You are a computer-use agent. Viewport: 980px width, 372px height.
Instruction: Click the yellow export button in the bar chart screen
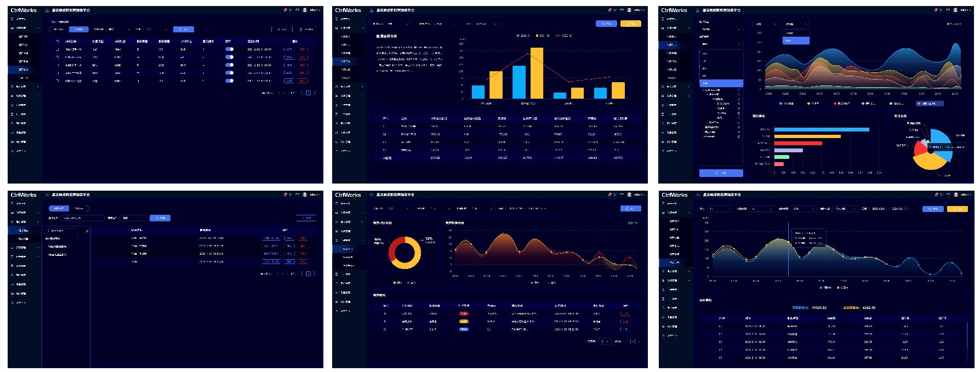tap(630, 24)
